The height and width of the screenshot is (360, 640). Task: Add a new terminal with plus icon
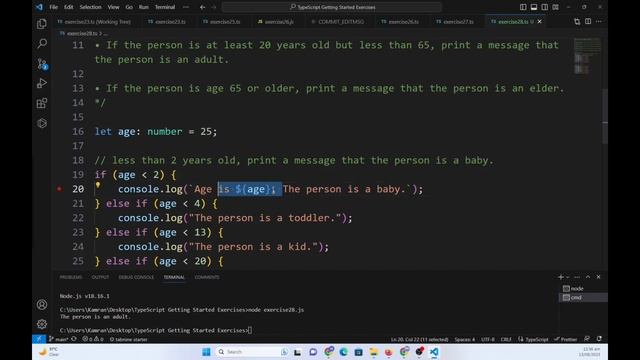point(560,277)
